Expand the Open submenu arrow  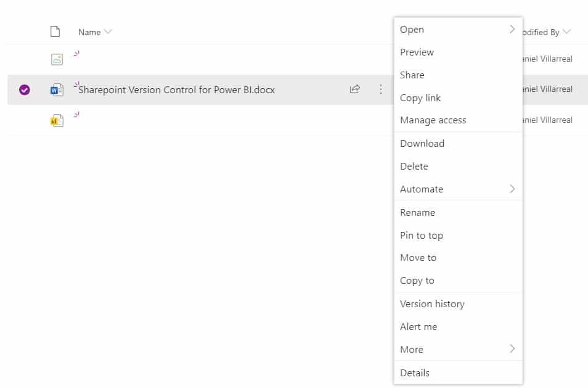pyautogui.click(x=512, y=29)
